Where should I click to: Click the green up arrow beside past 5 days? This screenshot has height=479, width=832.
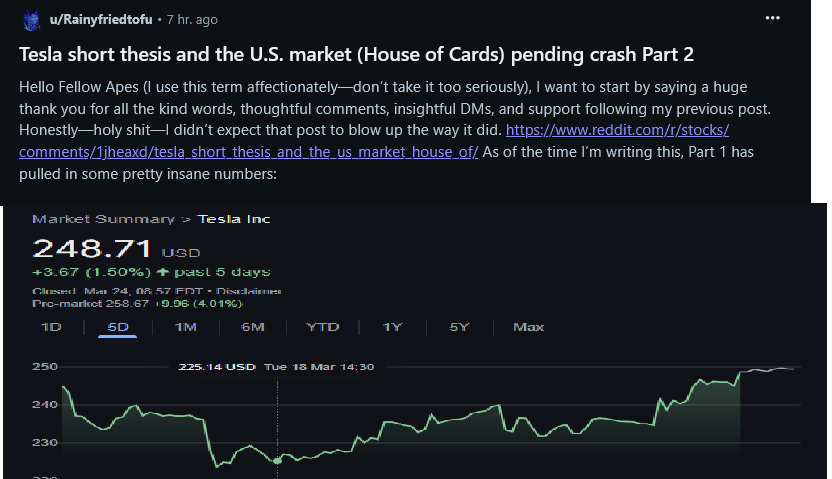[x=164, y=272]
